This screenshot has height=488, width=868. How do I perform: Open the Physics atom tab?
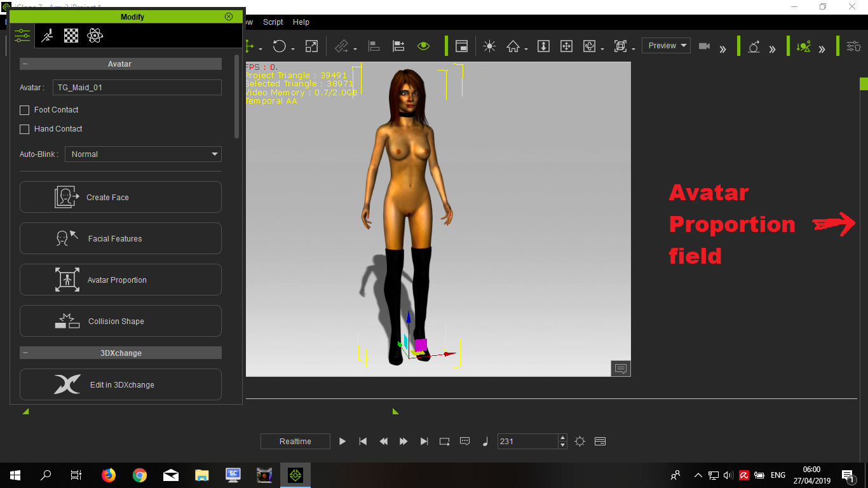click(95, 36)
